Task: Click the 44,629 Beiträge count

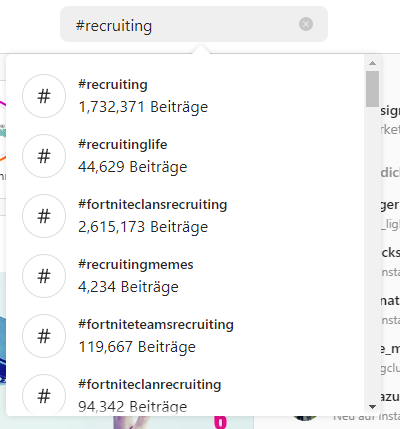Action: click(x=133, y=167)
